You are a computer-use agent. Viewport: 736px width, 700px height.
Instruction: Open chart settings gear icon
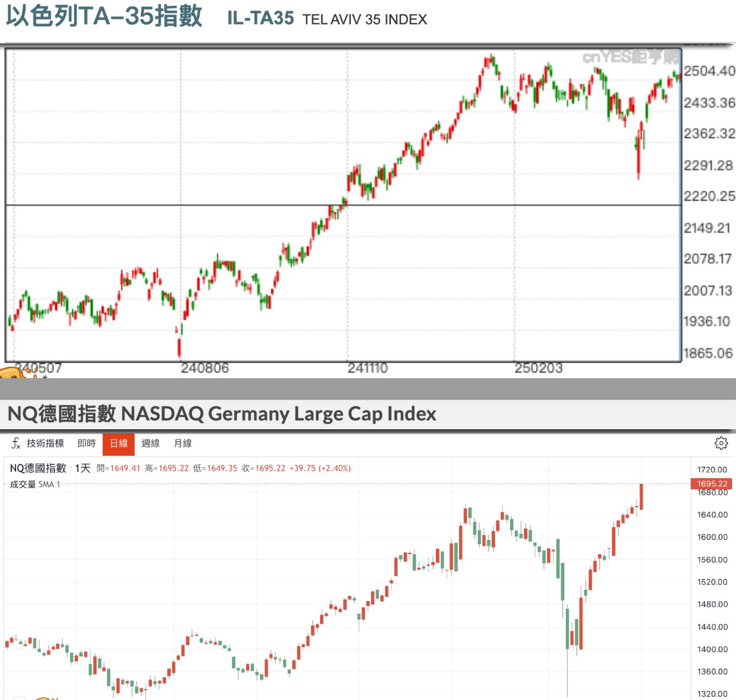(x=721, y=443)
